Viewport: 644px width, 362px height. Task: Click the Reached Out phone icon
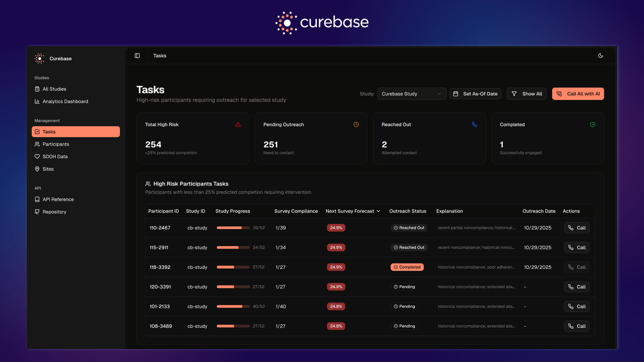click(474, 124)
